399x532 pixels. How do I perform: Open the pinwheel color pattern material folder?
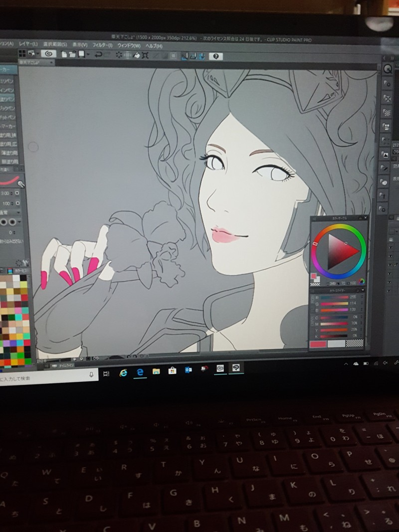pyautogui.click(x=387, y=98)
